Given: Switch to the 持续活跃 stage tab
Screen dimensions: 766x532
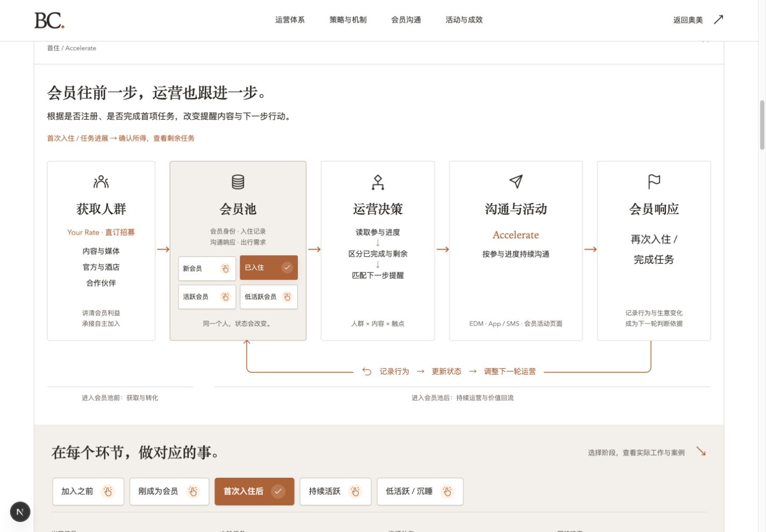Looking at the screenshot, I should click(335, 491).
